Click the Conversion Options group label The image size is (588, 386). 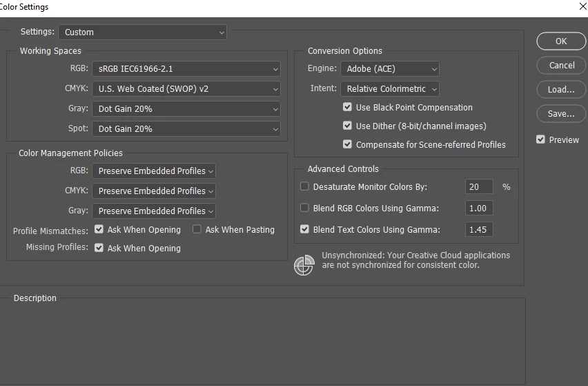click(344, 50)
